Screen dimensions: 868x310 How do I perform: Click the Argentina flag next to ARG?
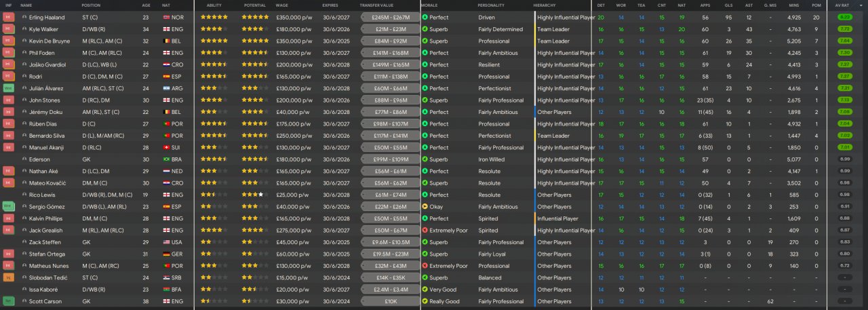167,88
